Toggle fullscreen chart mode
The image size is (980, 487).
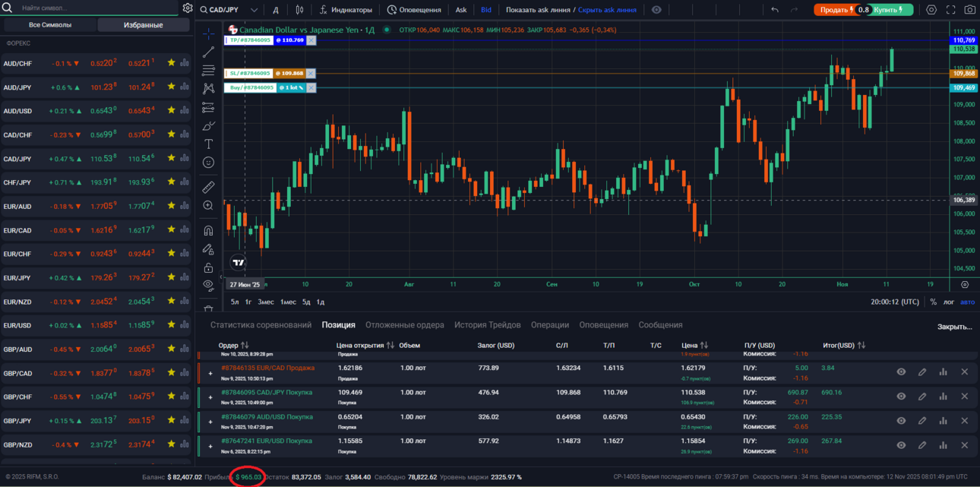(950, 10)
